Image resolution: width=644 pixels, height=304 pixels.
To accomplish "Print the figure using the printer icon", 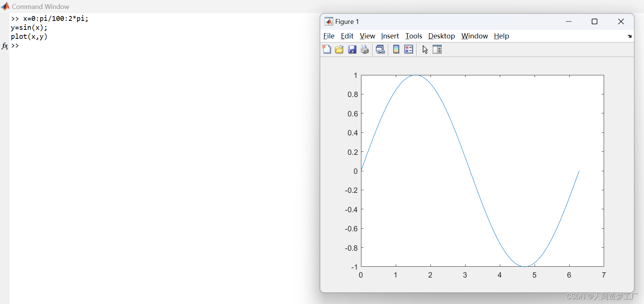I will [x=365, y=49].
